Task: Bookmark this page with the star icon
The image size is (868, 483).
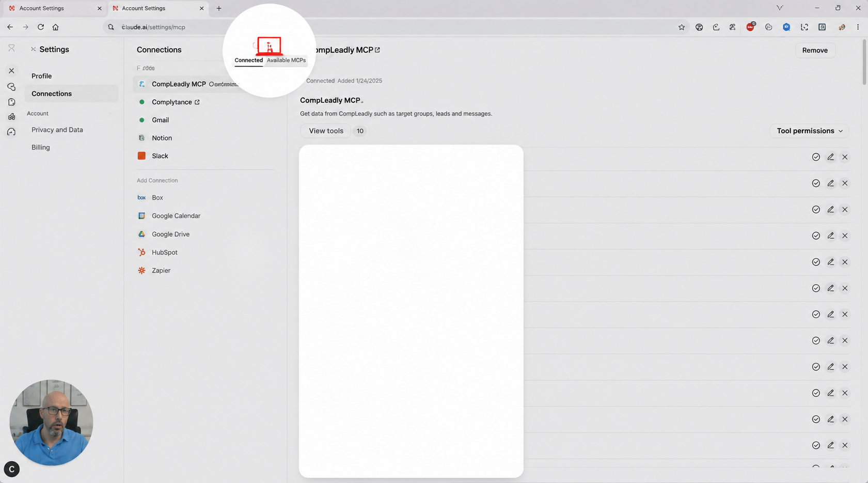Action: 682,27
